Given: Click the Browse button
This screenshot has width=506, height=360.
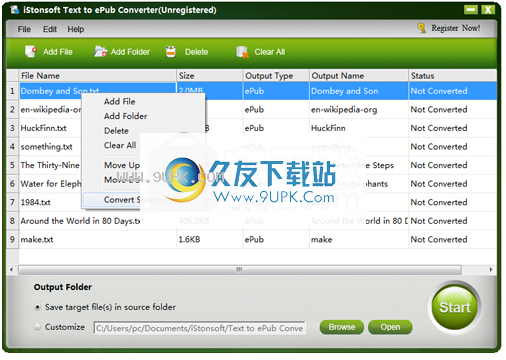Looking at the screenshot, I should (342, 327).
